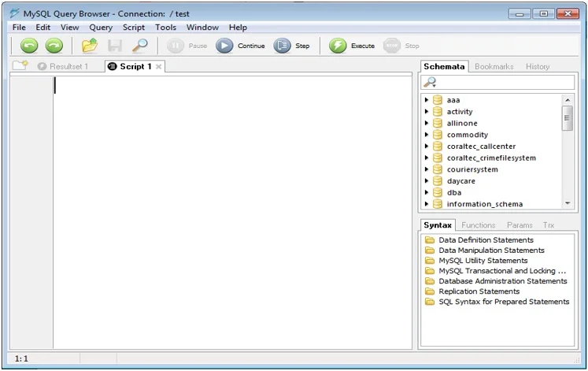Click the schemata search input field
588x371 pixels.
click(497, 82)
